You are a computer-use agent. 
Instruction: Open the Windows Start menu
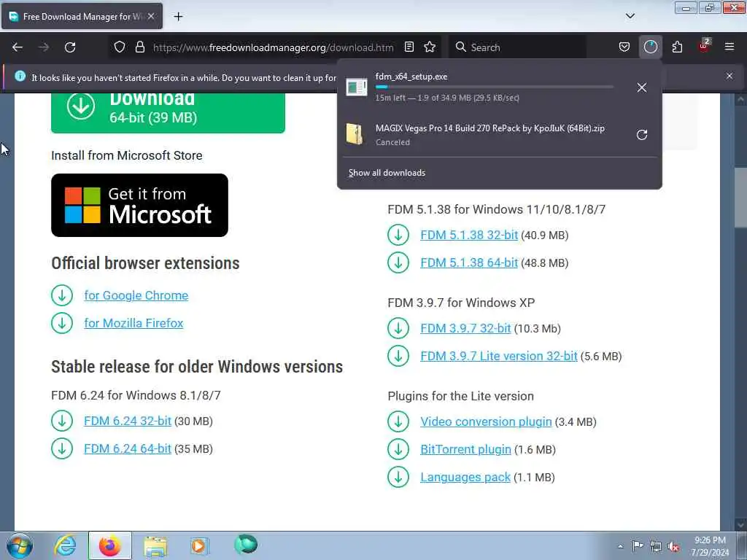tap(20, 545)
